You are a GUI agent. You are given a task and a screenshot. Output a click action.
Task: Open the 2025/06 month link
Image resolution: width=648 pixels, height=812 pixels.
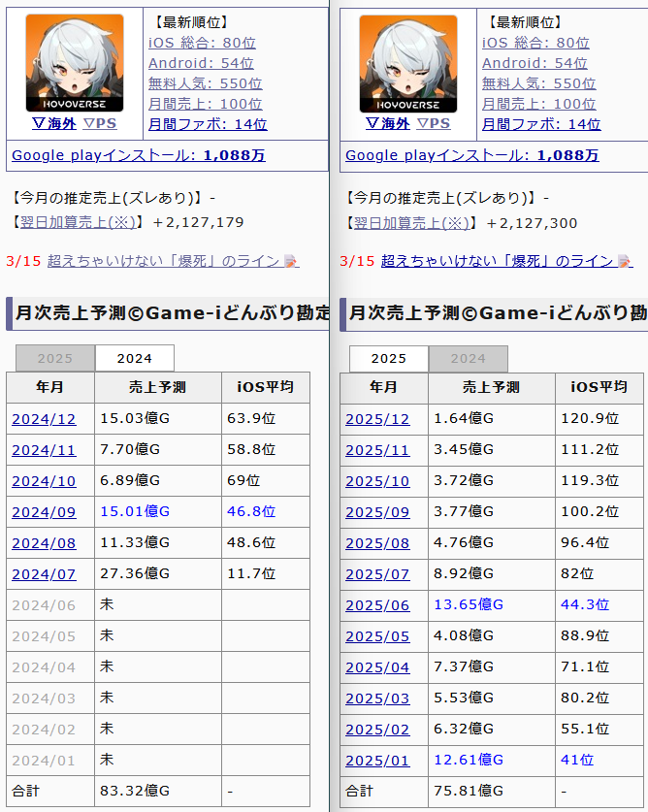[377, 605]
